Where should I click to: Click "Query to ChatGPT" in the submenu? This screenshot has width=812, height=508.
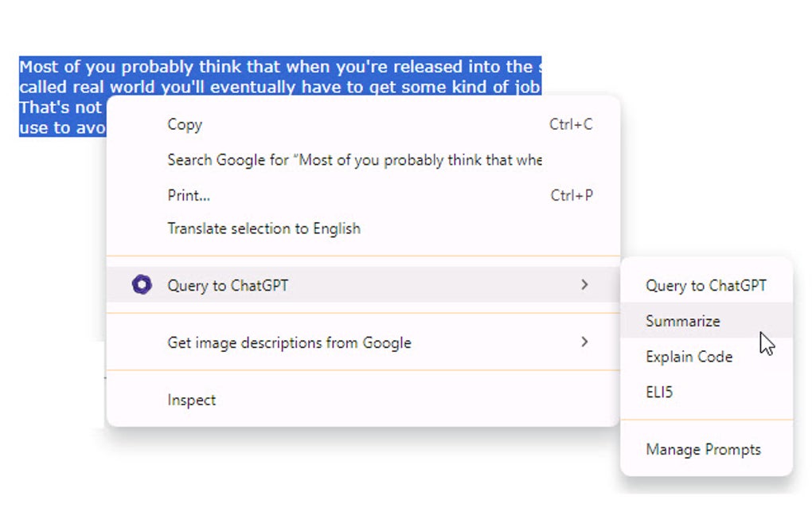pos(706,285)
